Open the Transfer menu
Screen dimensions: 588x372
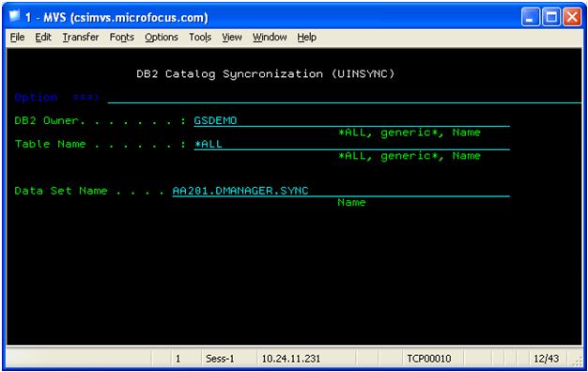(81, 38)
